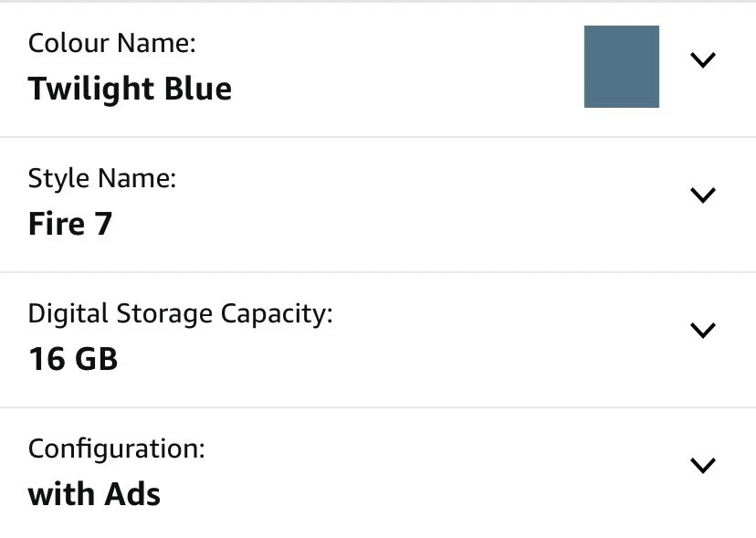Select the Twilight Blue text value
The image size is (756, 538).
click(130, 90)
